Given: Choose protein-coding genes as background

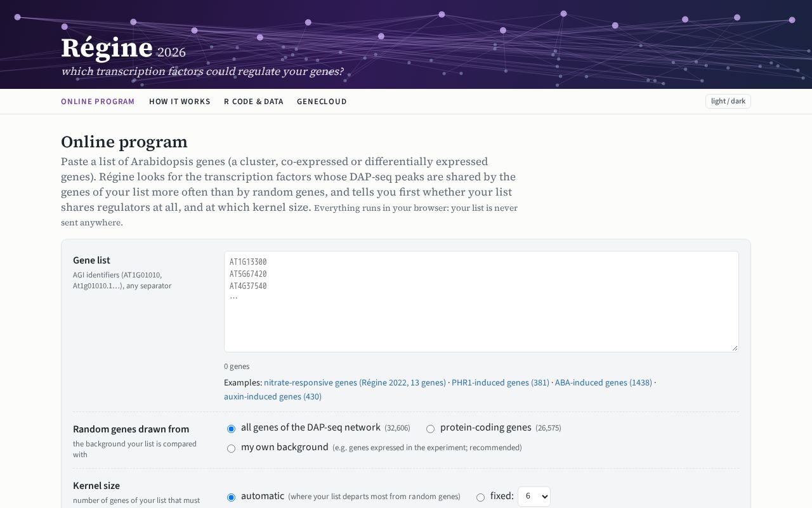Looking at the screenshot, I should [430, 429].
